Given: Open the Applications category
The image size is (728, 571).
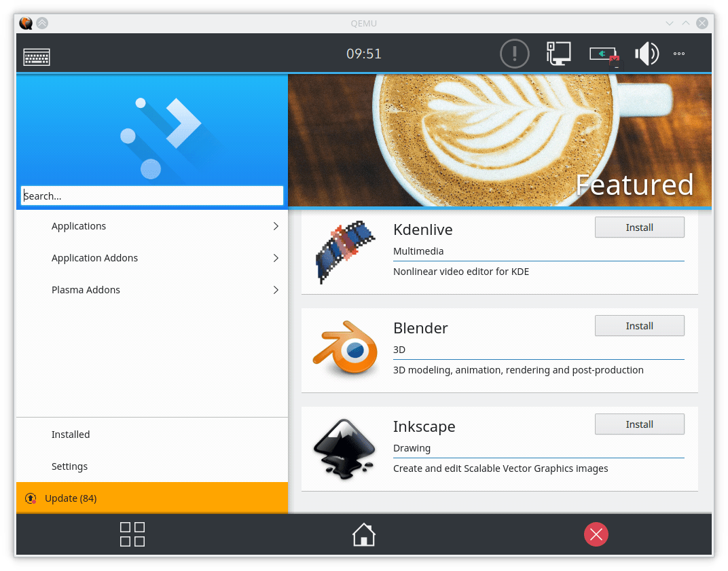Looking at the screenshot, I should tap(152, 226).
